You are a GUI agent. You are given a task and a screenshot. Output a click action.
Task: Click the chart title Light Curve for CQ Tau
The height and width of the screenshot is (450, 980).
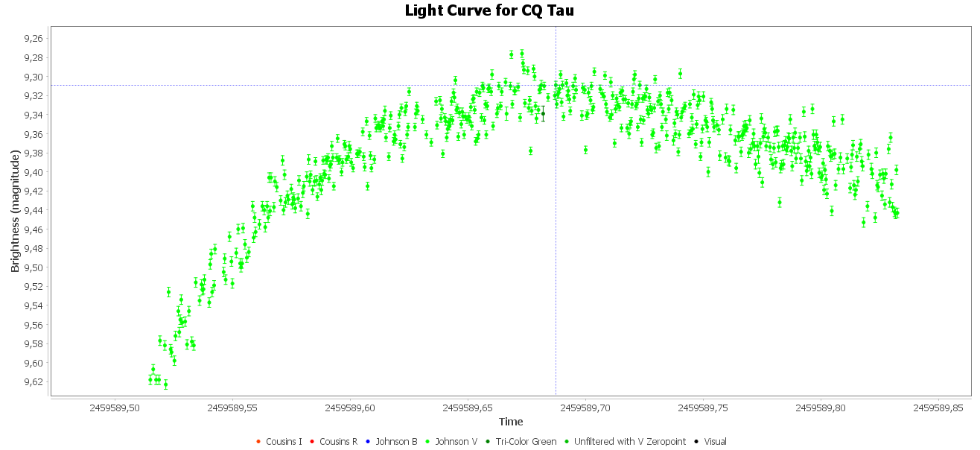pyautogui.click(x=489, y=10)
